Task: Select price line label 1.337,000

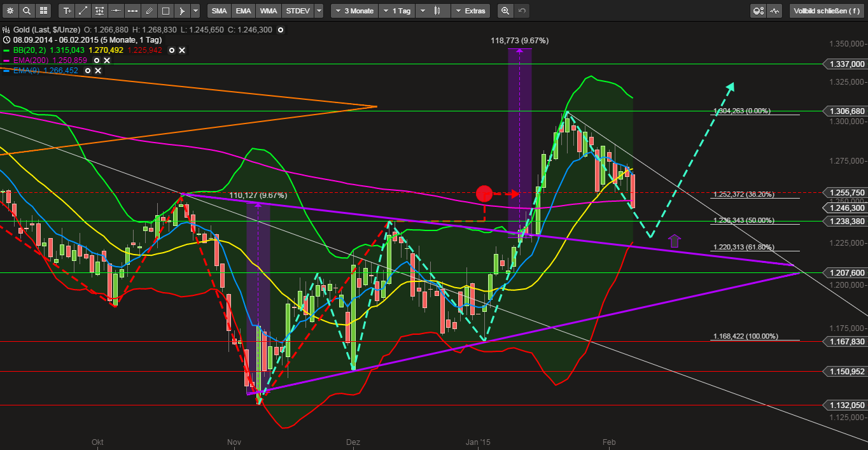Action: tap(845, 64)
